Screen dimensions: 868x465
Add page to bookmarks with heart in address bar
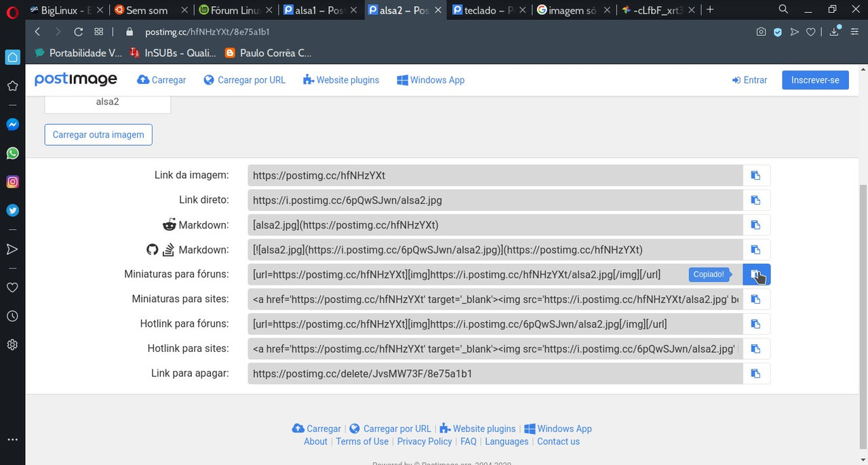(810, 32)
